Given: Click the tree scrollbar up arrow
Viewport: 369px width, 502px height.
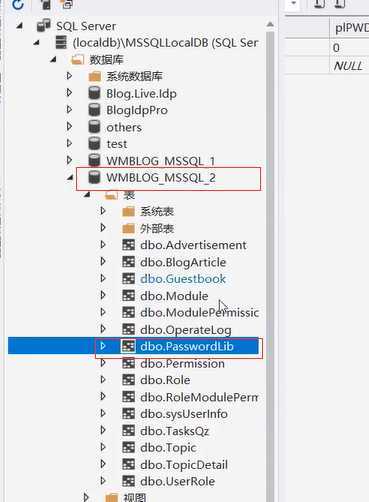Looking at the screenshot, I should (270, 24).
